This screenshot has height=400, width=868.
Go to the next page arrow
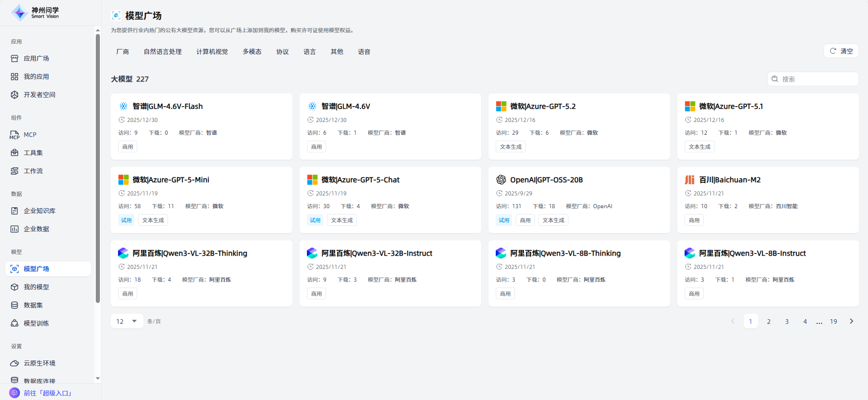[851, 321]
